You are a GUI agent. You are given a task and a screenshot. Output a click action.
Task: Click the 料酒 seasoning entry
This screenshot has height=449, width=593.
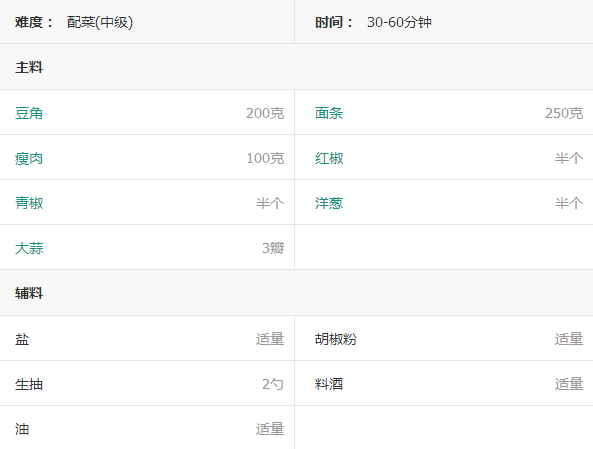(x=329, y=384)
